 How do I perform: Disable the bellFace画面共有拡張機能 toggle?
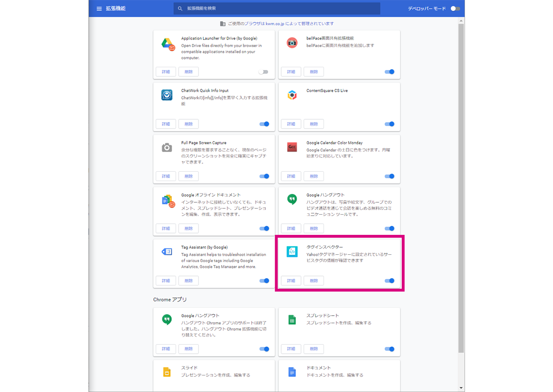389,72
